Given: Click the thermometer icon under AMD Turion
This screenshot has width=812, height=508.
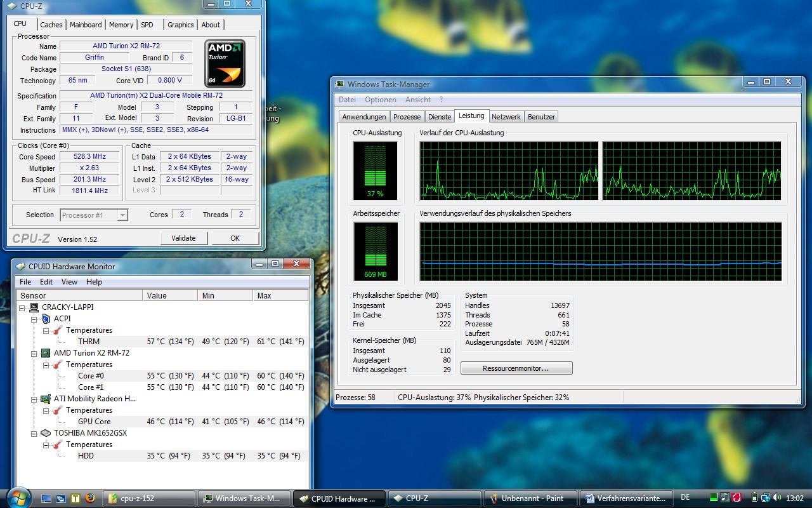Looking at the screenshot, I should (58, 364).
